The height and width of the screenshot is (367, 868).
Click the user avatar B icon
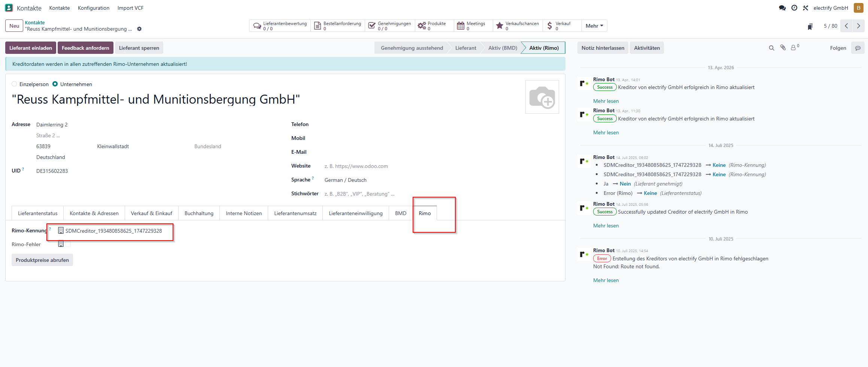tap(859, 8)
